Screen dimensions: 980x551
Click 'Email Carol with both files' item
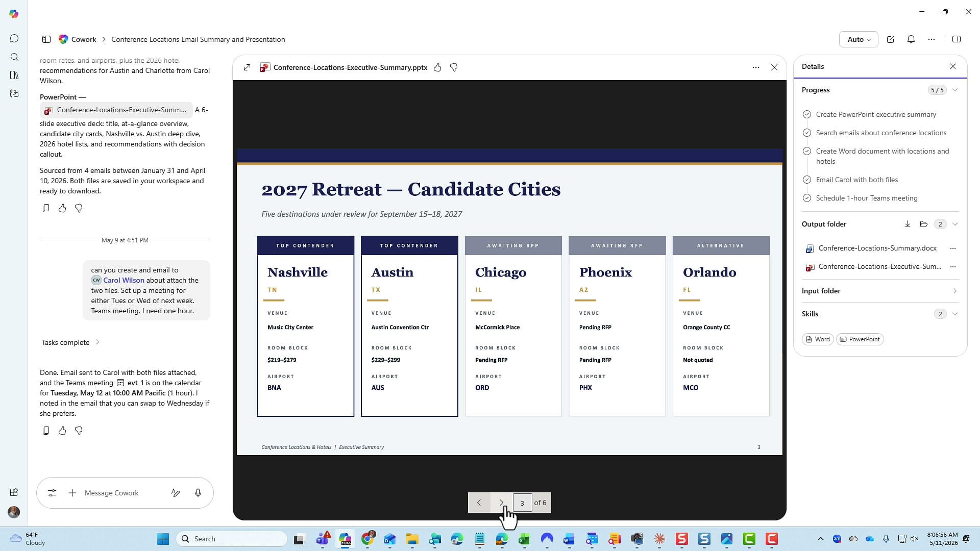[856, 180]
